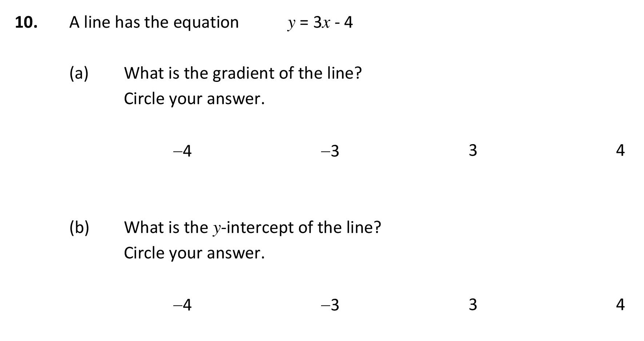
Task: Select answer −3 for the gradient question
Action: pyautogui.click(x=330, y=150)
